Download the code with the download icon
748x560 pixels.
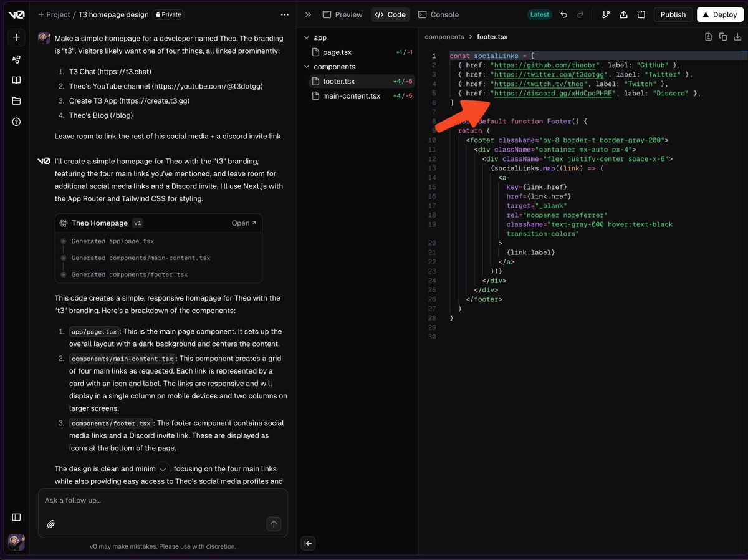coord(738,37)
